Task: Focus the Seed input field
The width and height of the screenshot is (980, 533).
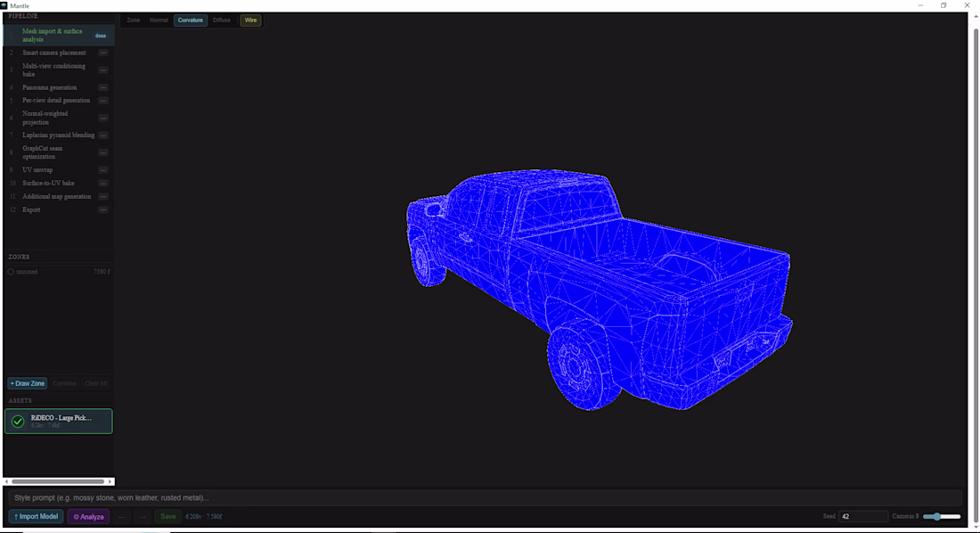Action: pyautogui.click(x=862, y=517)
